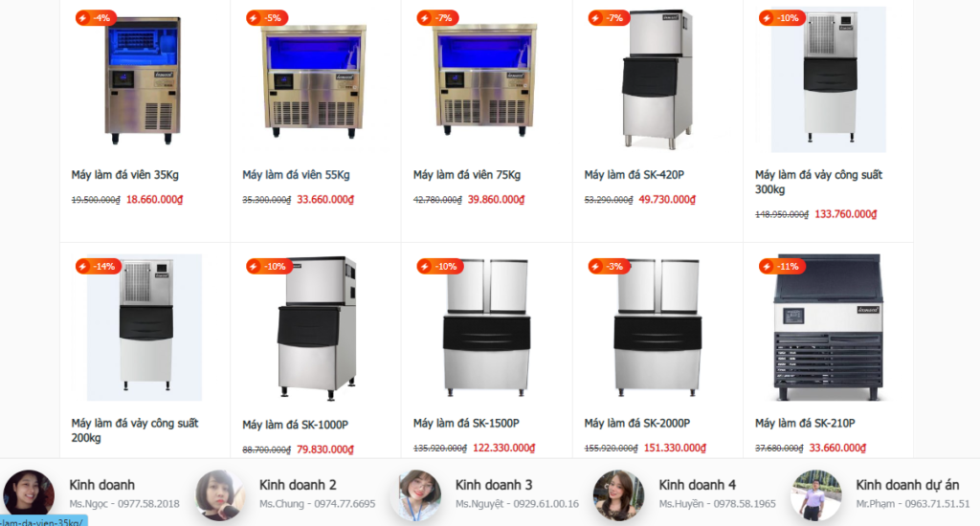980x526 pixels.
Task: Open the Máy làm đá SK-2000P product link
Action: [636, 424]
